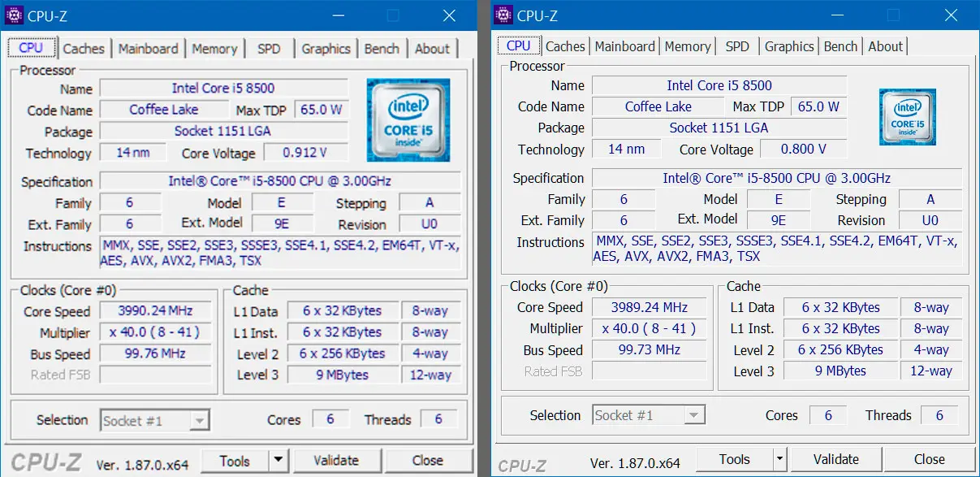
Task: Go to Bench tab in right window
Action: tap(840, 46)
